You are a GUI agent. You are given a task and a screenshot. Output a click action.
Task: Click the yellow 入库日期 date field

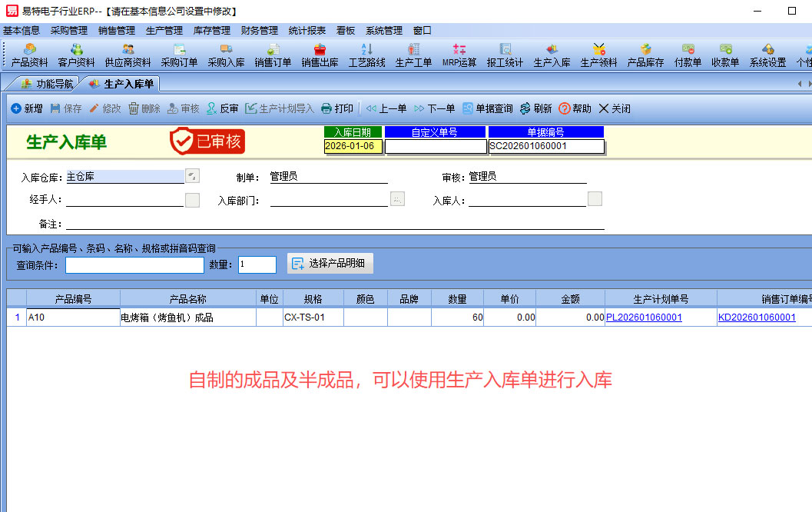pos(353,146)
